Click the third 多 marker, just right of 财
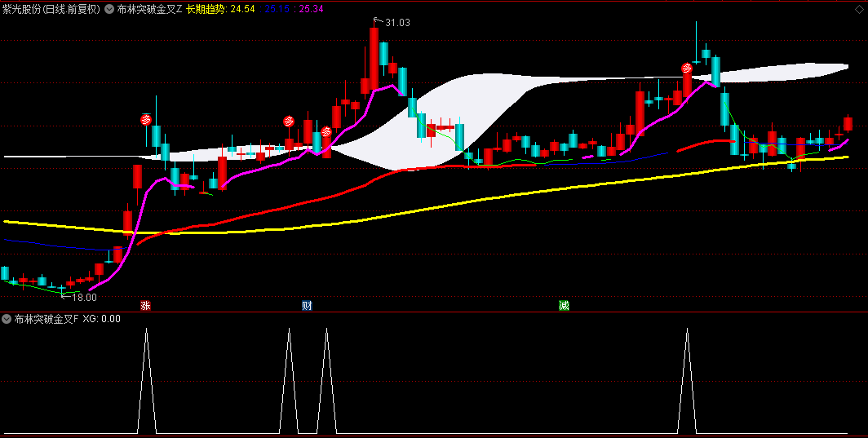The width and height of the screenshot is (868, 438). (326, 131)
